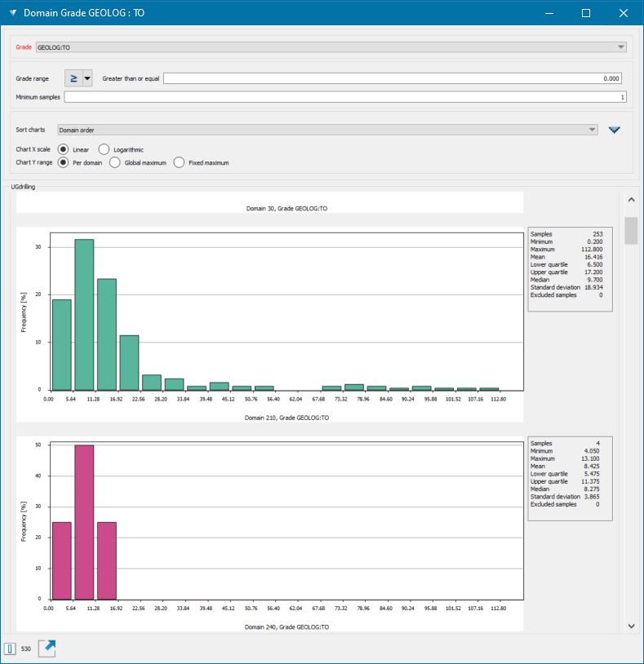Image resolution: width=644 pixels, height=664 pixels.
Task: Expand the Sort charts Domain order dropdown
Action: [326, 130]
